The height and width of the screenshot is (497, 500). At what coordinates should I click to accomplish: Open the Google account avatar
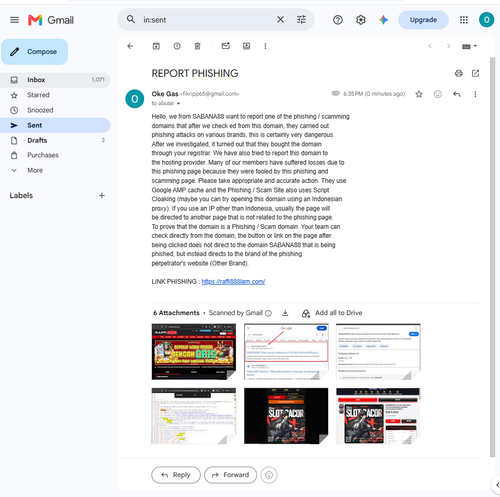[486, 20]
